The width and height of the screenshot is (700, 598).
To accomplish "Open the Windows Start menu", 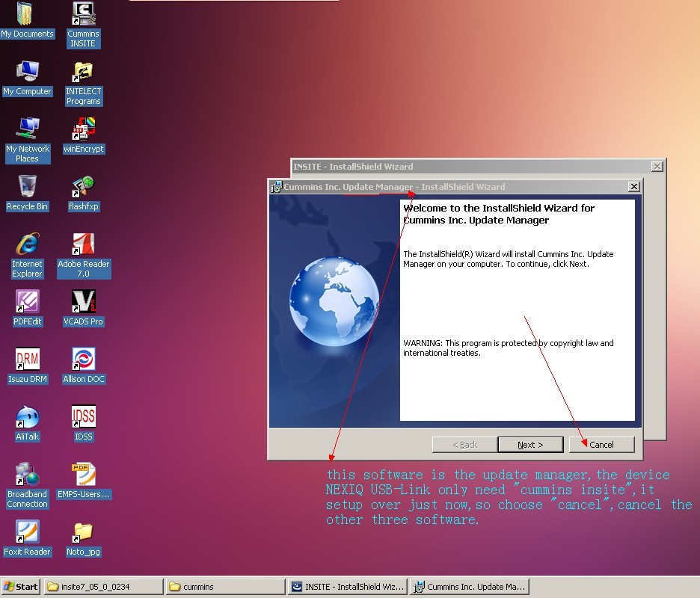I will point(21,587).
